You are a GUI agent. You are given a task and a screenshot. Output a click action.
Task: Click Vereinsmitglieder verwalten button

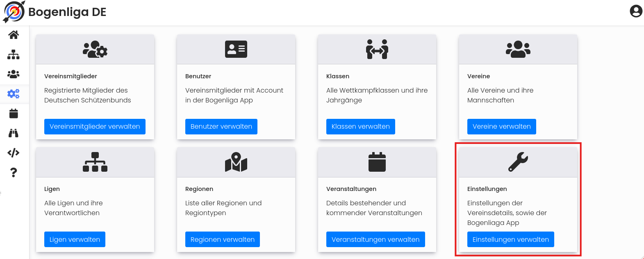point(95,127)
